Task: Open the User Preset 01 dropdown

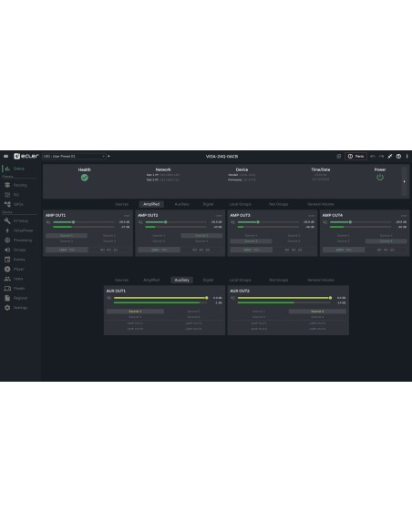Action: pyautogui.click(x=75, y=156)
